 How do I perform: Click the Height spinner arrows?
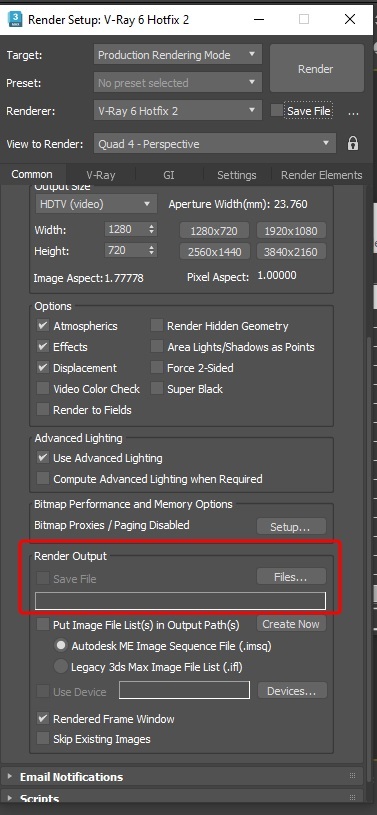coord(152,250)
